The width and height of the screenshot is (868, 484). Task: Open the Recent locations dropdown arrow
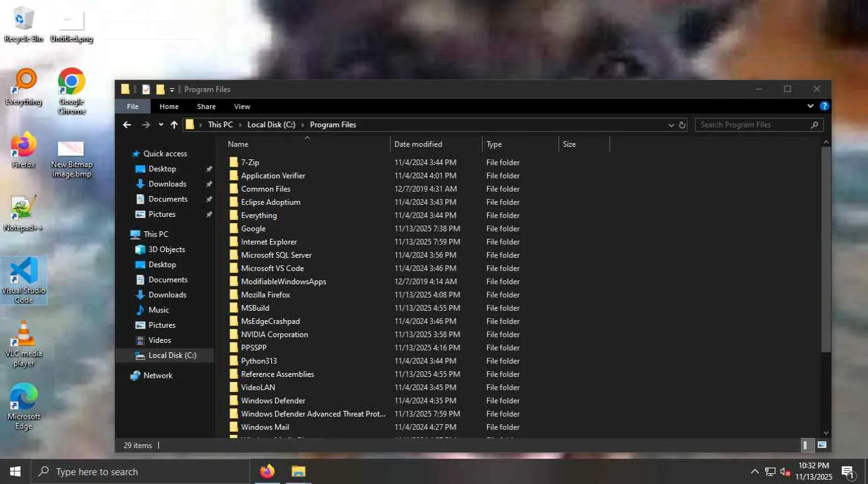coord(161,125)
